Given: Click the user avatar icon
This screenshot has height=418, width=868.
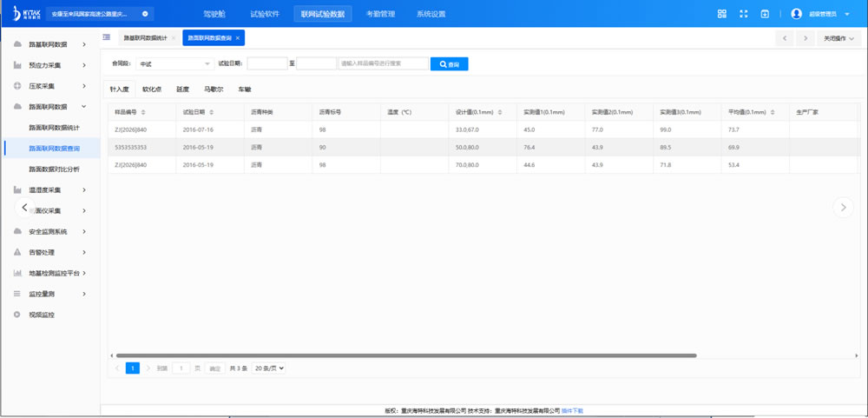Looking at the screenshot, I should pos(797,14).
